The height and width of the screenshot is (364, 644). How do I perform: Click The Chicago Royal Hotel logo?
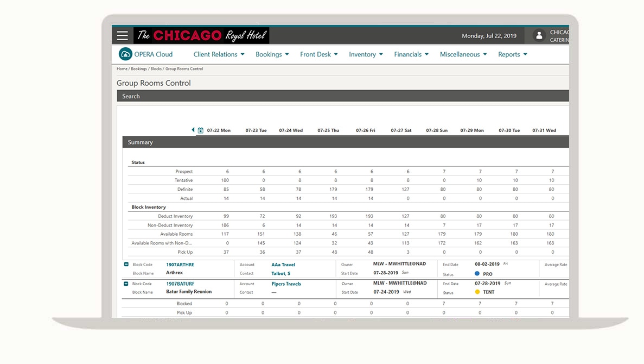point(201,36)
